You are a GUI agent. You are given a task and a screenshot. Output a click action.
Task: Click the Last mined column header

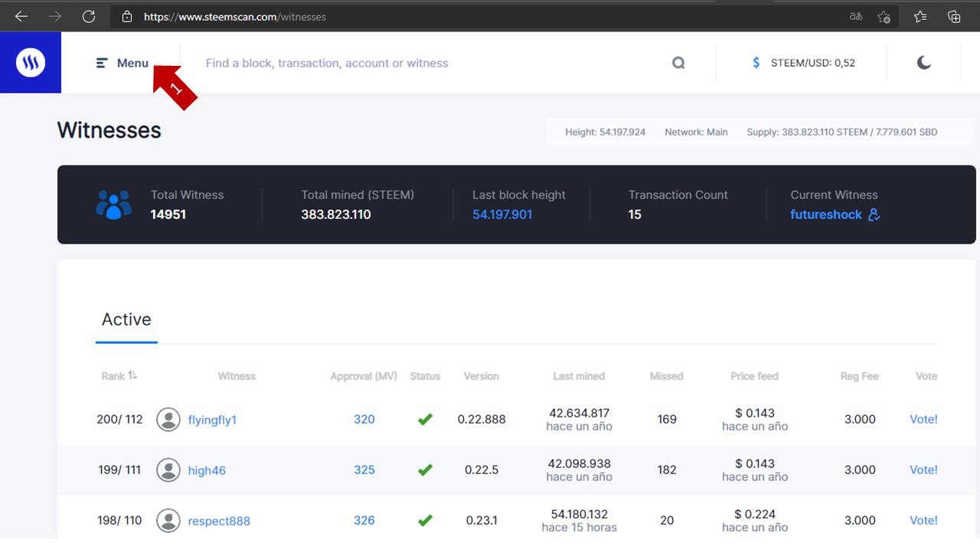coord(579,376)
